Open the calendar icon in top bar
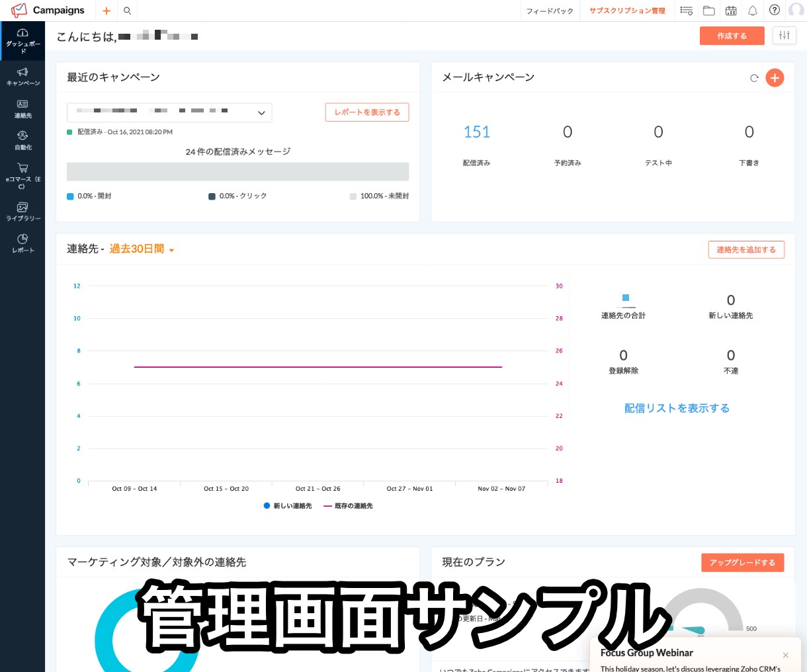 click(x=731, y=11)
